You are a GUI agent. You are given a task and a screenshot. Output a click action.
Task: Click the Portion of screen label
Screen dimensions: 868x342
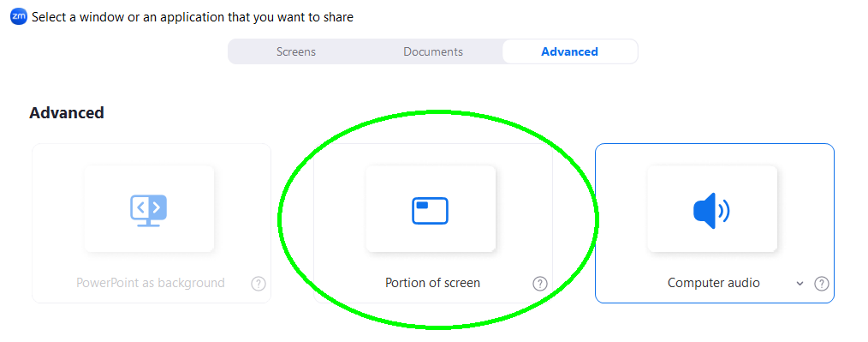[432, 283]
